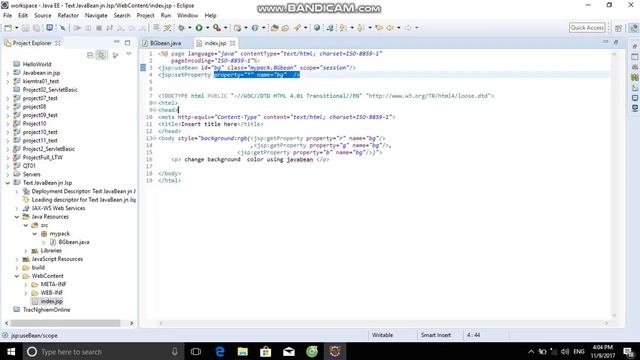Select BGbean.java in the Project Explorer
The width and height of the screenshot is (640, 360).
[74, 242]
